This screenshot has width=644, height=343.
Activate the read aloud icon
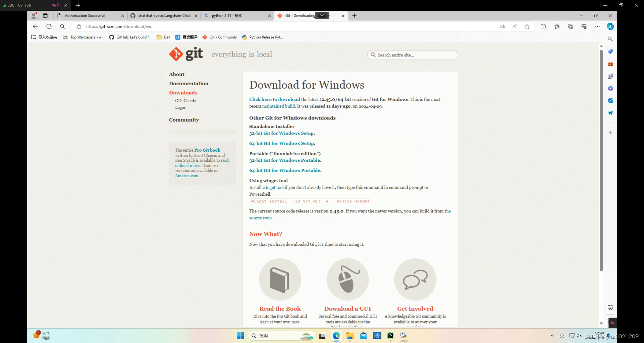pos(515,27)
